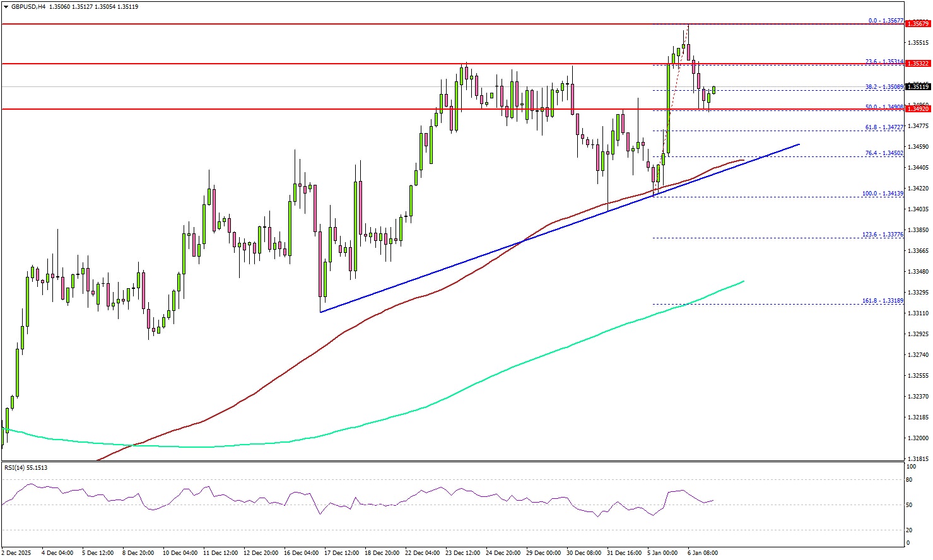
Task: Select the 100.0 - 1.34139 Fibonacci label
Action: coord(883,194)
